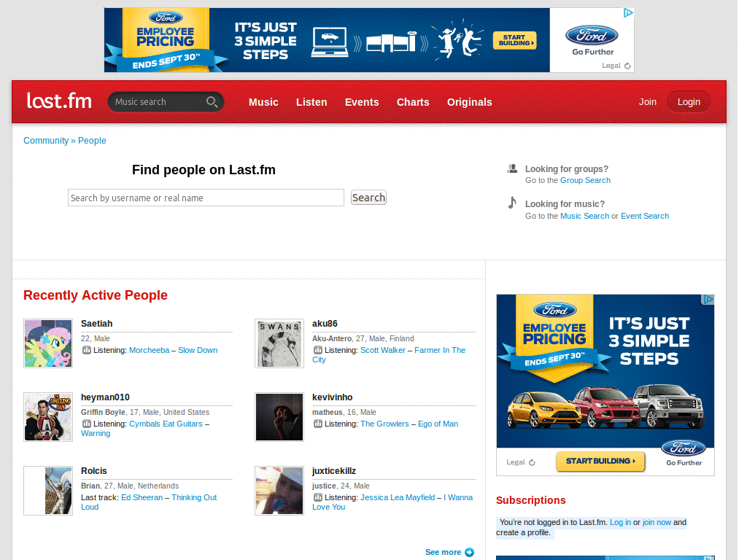Open the Originals menu
The image size is (747, 560).
[469, 102]
